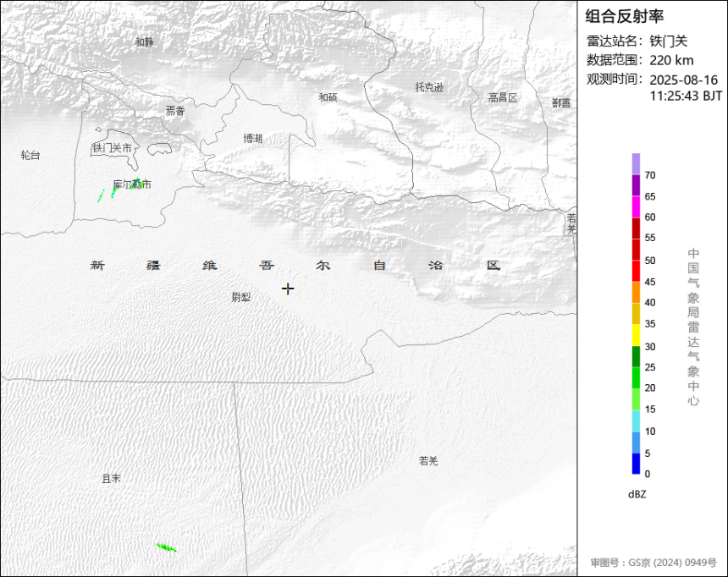Click the 库尔勒市 map label
The height and width of the screenshot is (577, 728).
[132, 184]
